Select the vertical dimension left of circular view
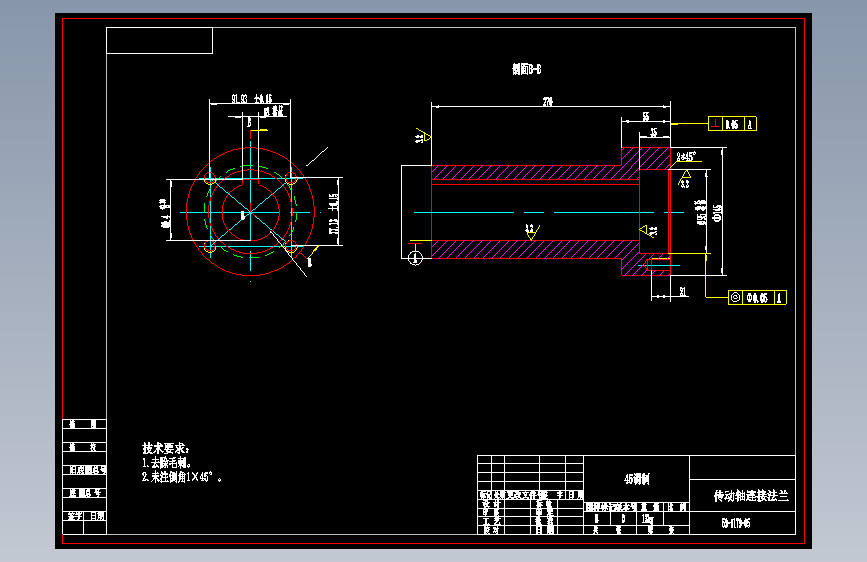 [164, 213]
